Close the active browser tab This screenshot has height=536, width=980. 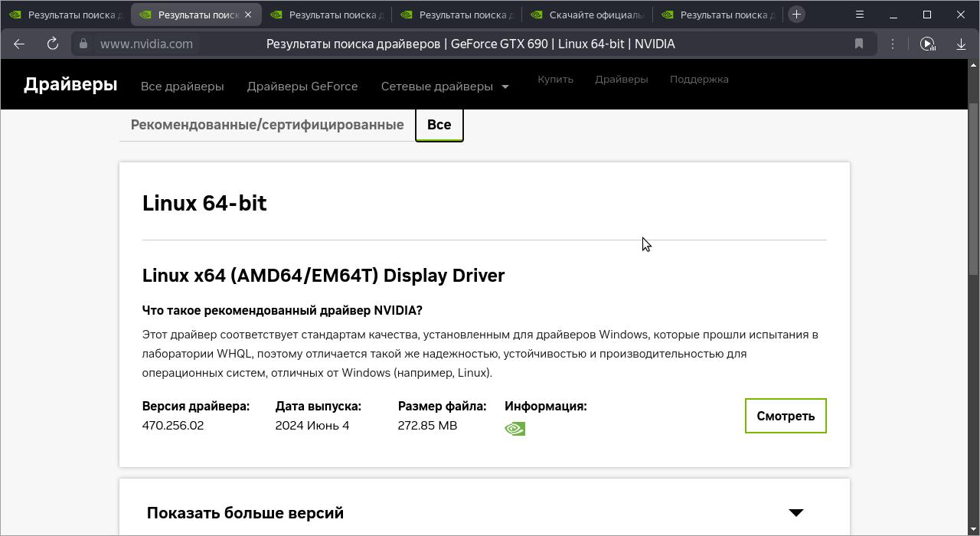tap(248, 15)
